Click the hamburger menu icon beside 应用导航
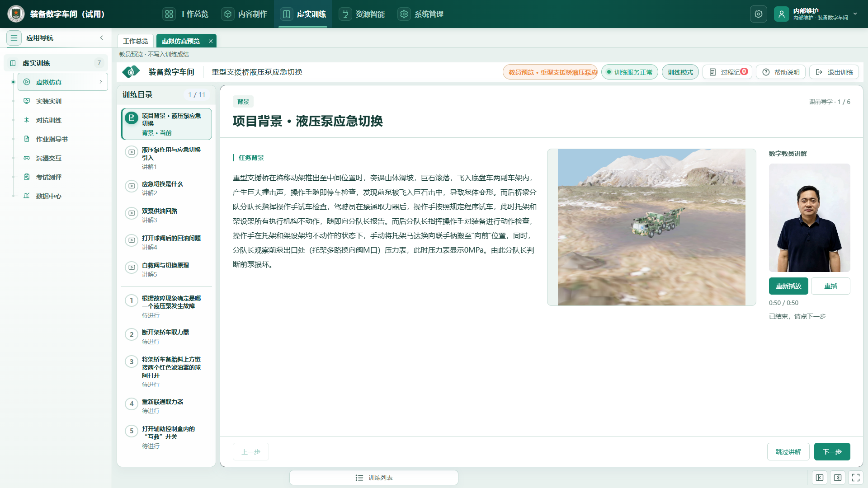Viewport: 868px width, 488px height. 14,38
